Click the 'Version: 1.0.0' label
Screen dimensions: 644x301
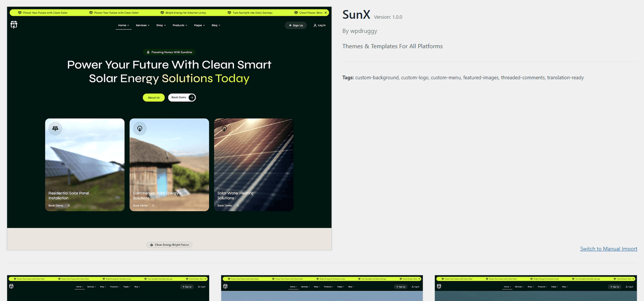tap(388, 17)
